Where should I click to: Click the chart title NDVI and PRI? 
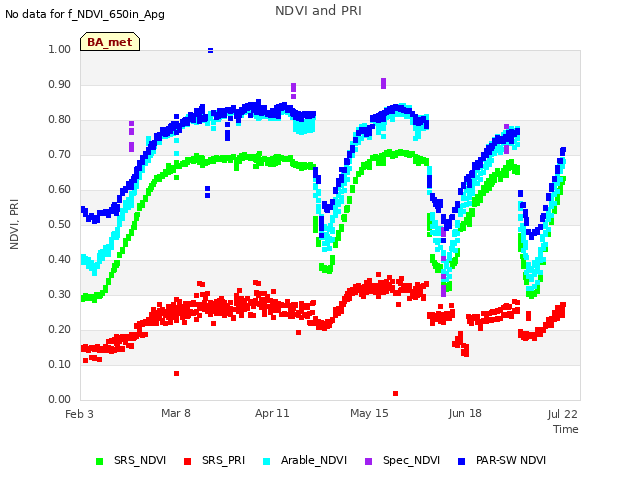point(318,11)
